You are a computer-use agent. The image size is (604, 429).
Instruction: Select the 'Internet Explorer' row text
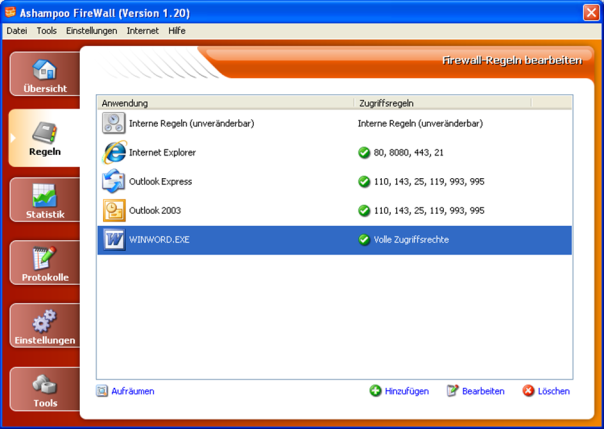click(x=162, y=152)
